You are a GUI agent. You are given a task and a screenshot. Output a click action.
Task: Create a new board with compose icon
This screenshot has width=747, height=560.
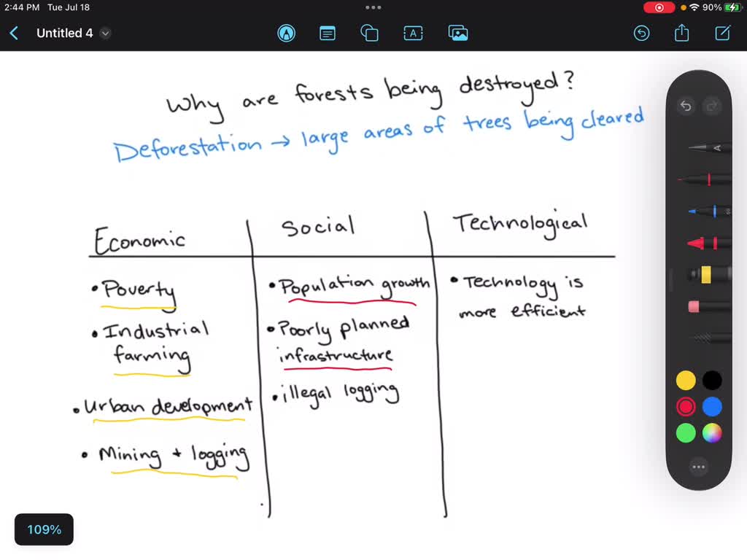pyautogui.click(x=723, y=33)
